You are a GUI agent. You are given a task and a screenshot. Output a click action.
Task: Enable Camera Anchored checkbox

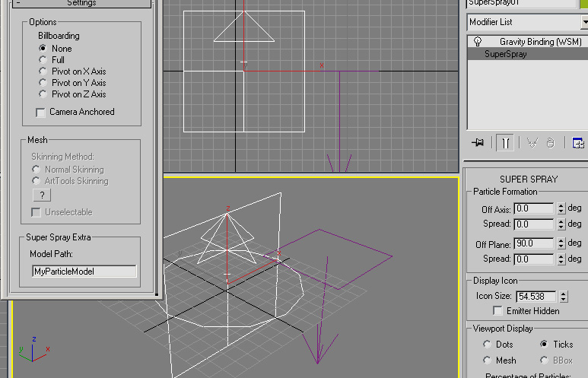(x=40, y=112)
